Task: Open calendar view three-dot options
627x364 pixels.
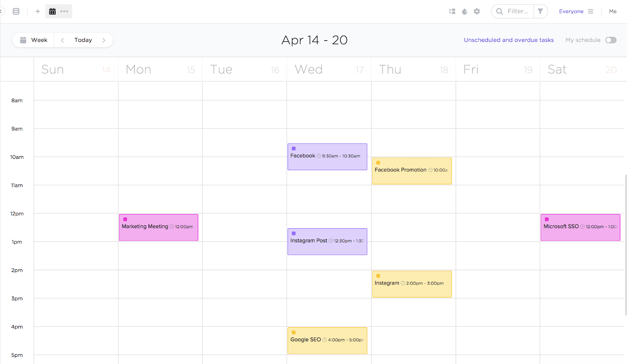Action: click(64, 11)
